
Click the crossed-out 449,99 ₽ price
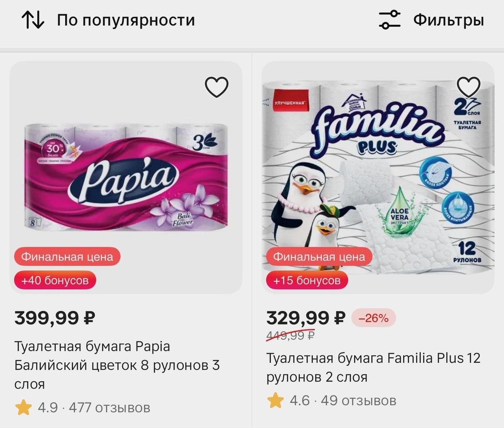[x=291, y=336]
